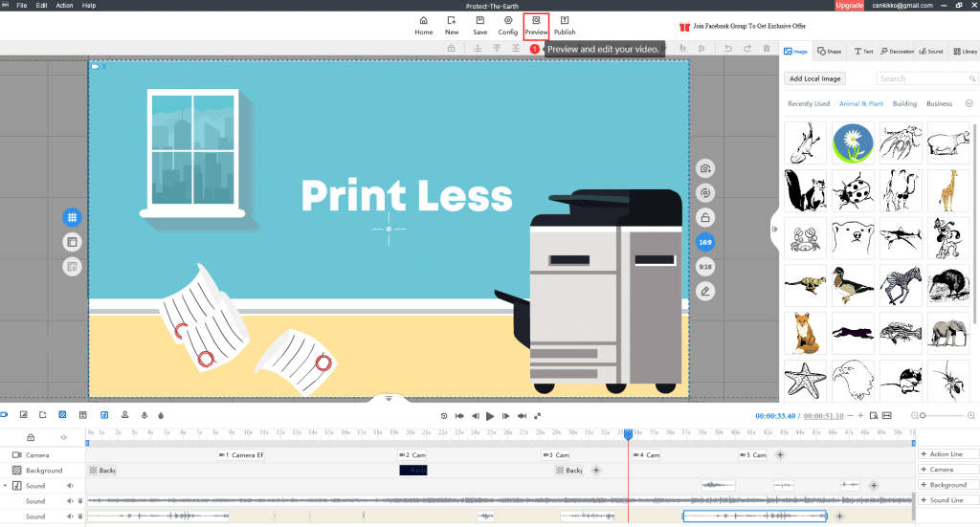Select the 16:9 aspect ratio option
Screen dimensions: 980x527
coord(705,242)
